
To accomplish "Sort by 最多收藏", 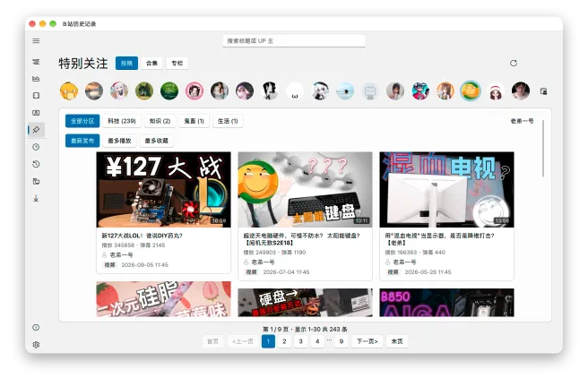I will point(156,141).
